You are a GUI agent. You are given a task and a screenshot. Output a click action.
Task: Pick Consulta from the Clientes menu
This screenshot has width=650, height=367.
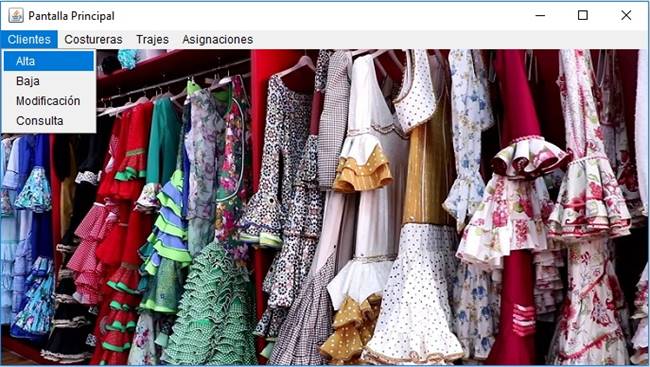(49, 121)
